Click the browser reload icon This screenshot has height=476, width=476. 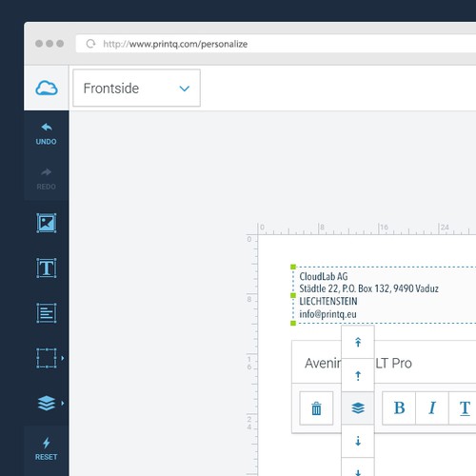(x=90, y=44)
